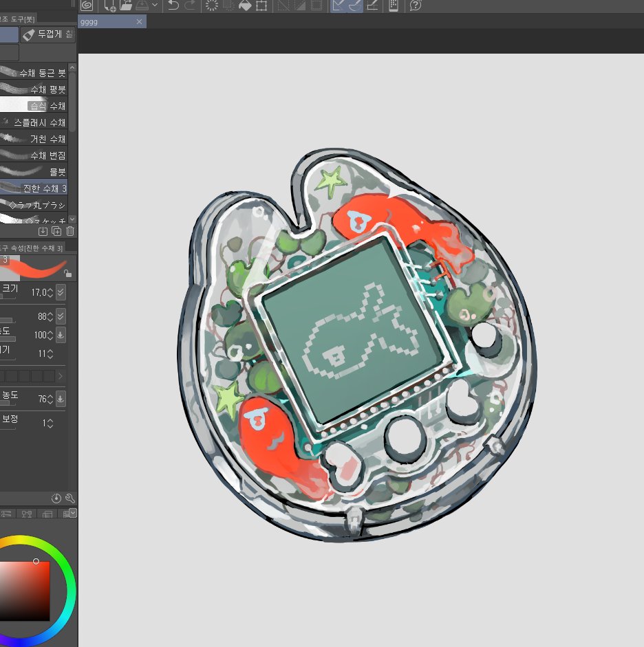Screen dimensions: 644x647
Task: Open Sub Tool Detail wrench icon
Action: pyautogui.click(x=70, y=498)
